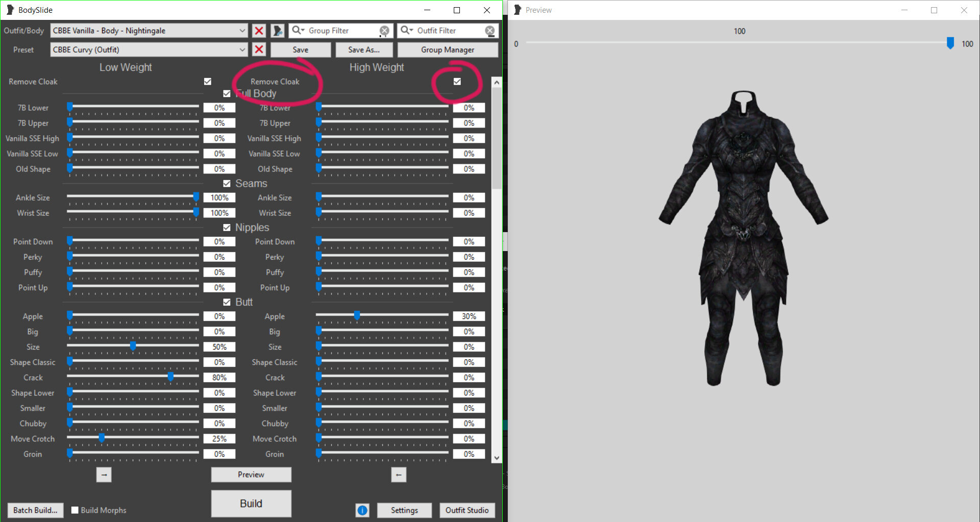This screenshot has height=522, width=980.
Task: Click the Low Weight 7B Lower value field
Action: [219, 108]
